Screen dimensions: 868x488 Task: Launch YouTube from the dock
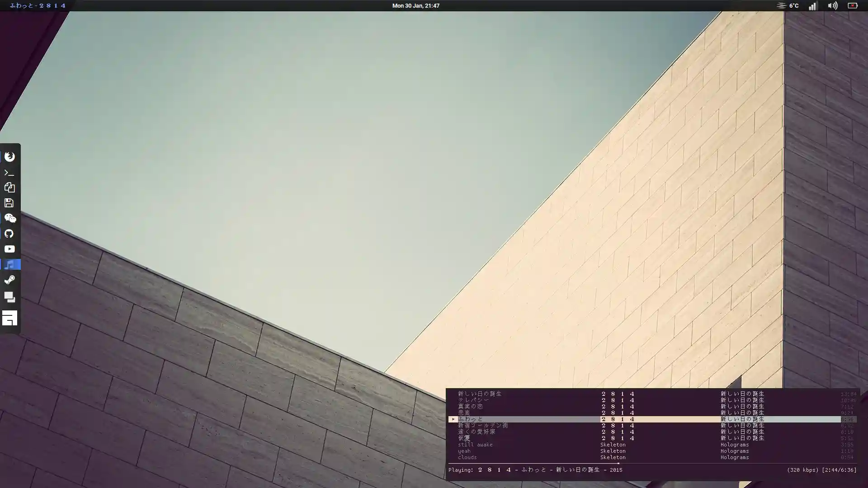click(9, 249)
